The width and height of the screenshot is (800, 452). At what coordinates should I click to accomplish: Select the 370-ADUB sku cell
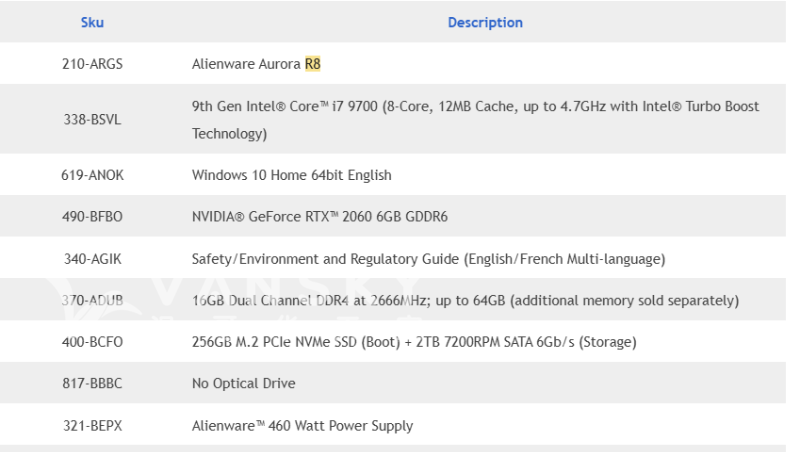pos(92,301)
